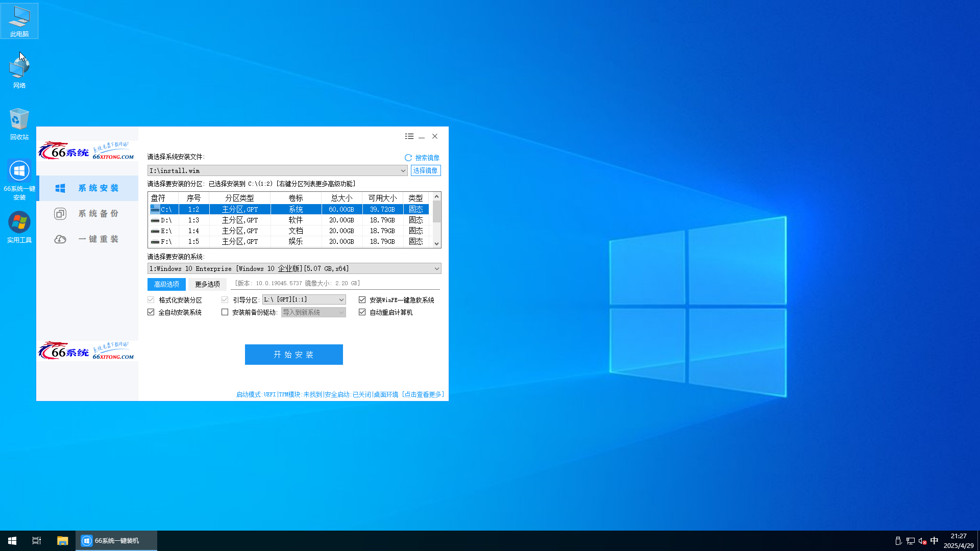This screenshot has height=551, width=980.
Task: Toggle the 引导分区 checkbox
Action: (225, 300)
